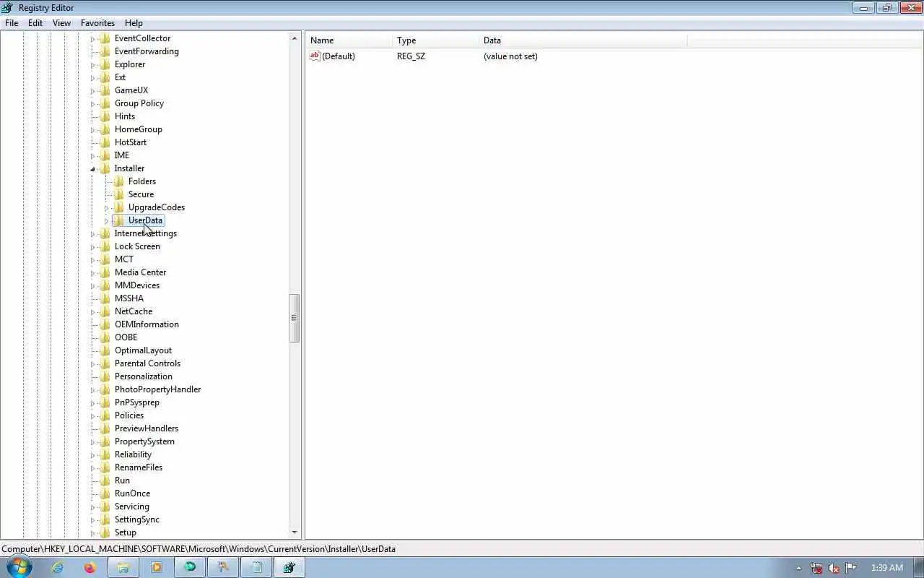Expand the Group Policy key
This screenshot has width=924, height=578.
point(92,104)
